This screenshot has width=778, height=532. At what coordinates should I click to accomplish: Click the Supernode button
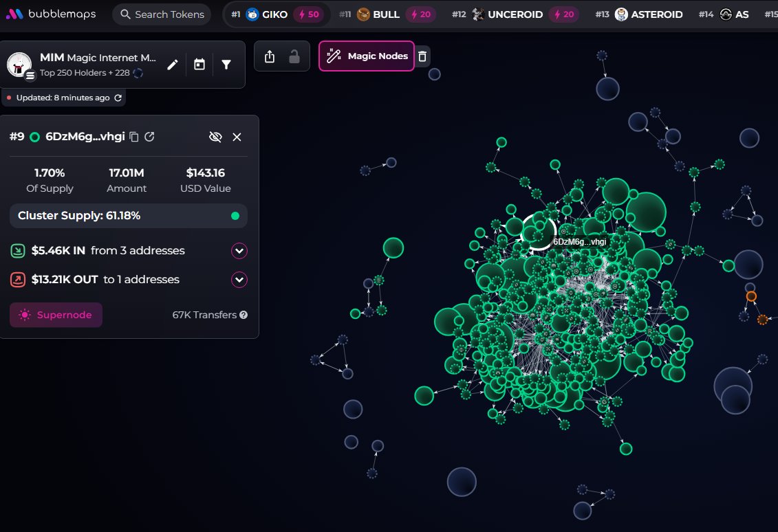click(x=56, y=315)
